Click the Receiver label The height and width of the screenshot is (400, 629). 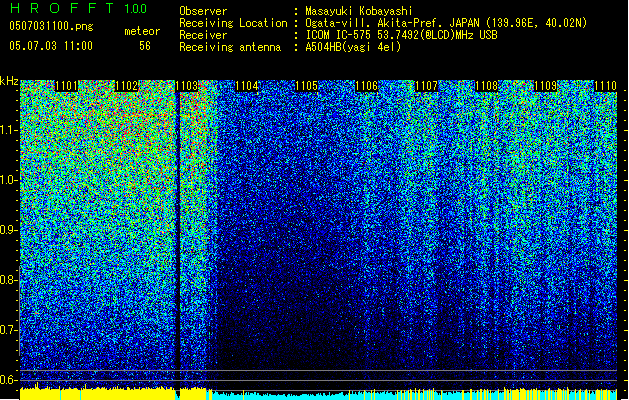coord(203,35)
